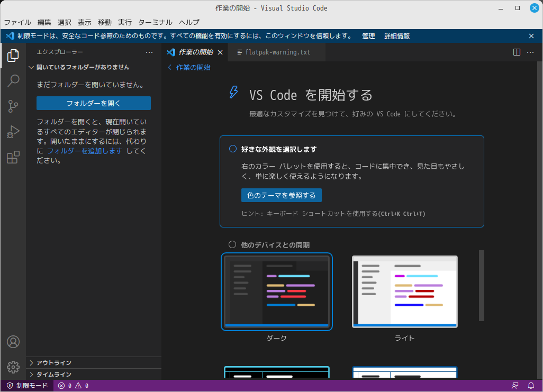Click the ダーク theme label

point(277,339)
